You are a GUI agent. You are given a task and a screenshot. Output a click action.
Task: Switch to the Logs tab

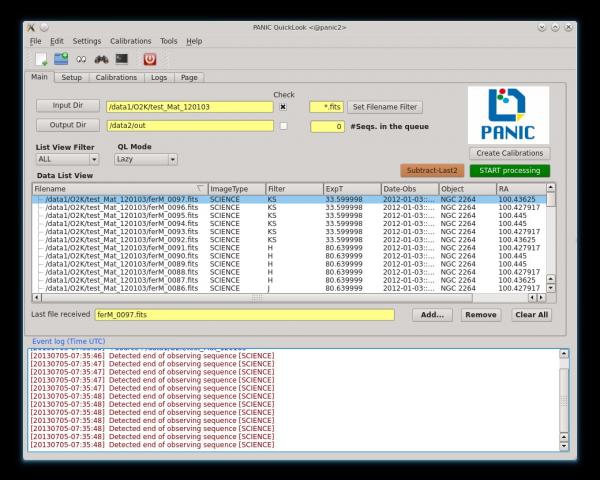[161, 77]
